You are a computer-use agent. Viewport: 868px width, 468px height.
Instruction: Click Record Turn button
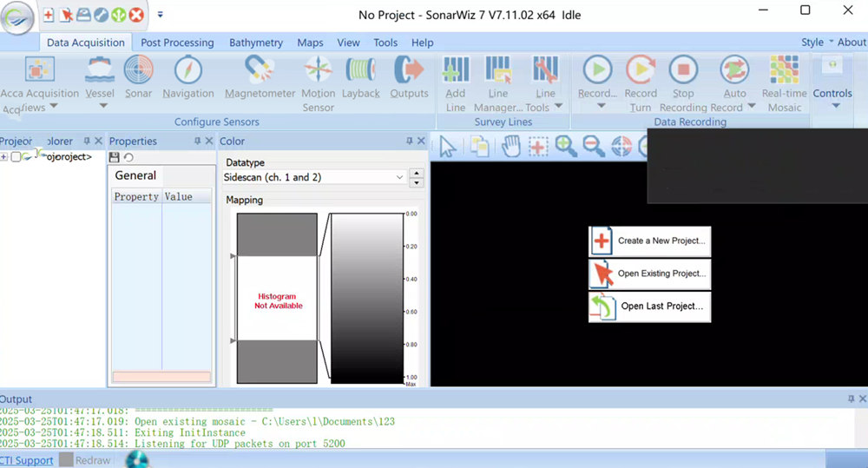(x=641, y=85)
